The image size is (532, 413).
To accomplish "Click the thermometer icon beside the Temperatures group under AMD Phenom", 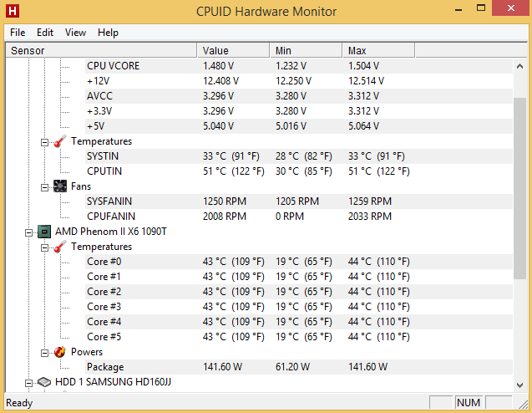I will click(x=60, y=247).
